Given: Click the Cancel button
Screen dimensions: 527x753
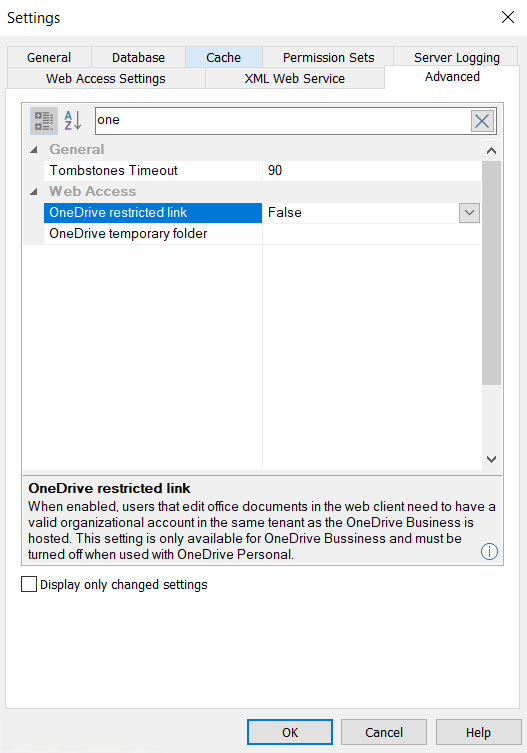Looking at the screenshot, I should click(x=384, y=732).
